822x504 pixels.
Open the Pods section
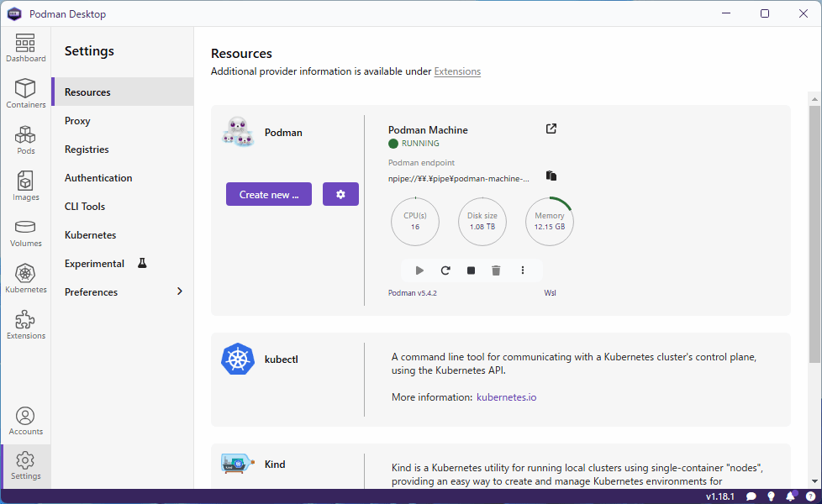[26, 140]
